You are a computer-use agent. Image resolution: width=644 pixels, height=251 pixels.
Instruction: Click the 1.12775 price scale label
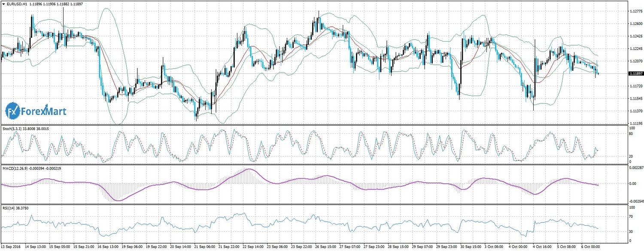635,11
